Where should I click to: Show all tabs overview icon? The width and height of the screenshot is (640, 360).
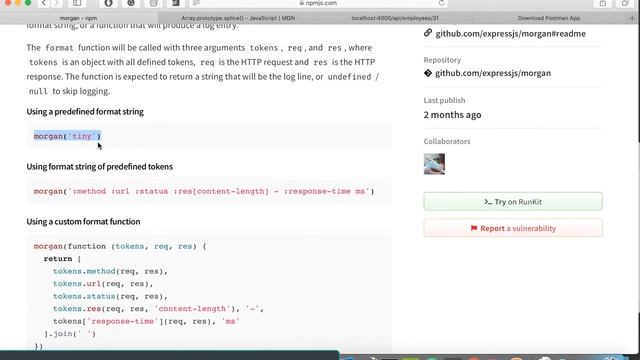coord(625,3)
